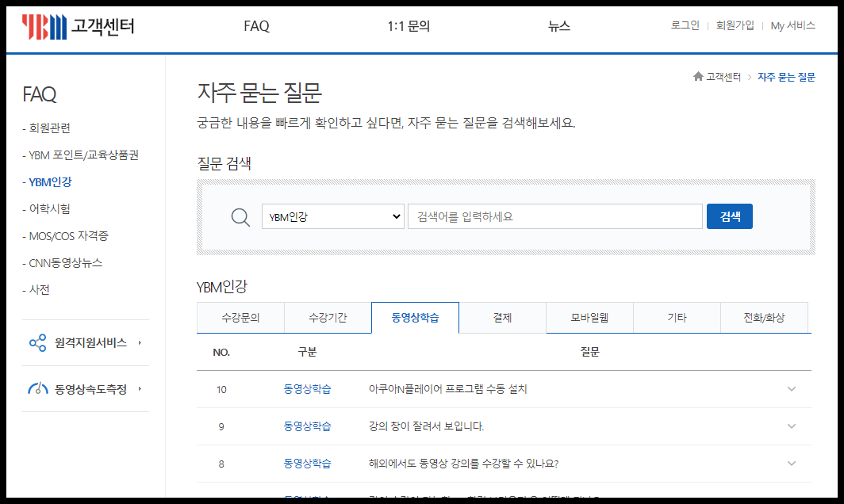The height and width of the screenshot is (504, 844).
Task: Click the FAQ sidebar heading
Action: pyautogui.click(x=40, y=94)
